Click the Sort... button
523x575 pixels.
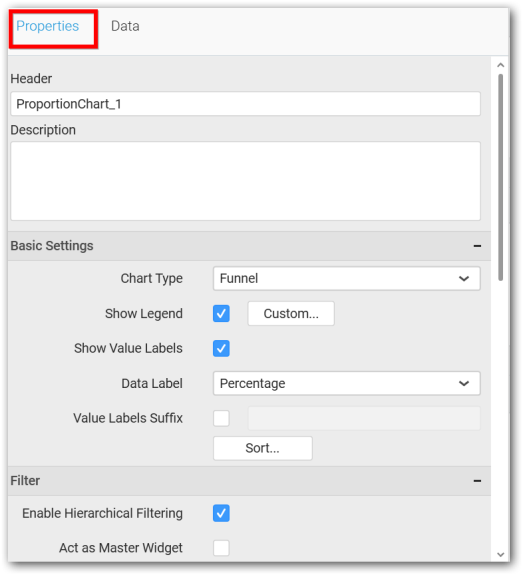tap(263, 448)
